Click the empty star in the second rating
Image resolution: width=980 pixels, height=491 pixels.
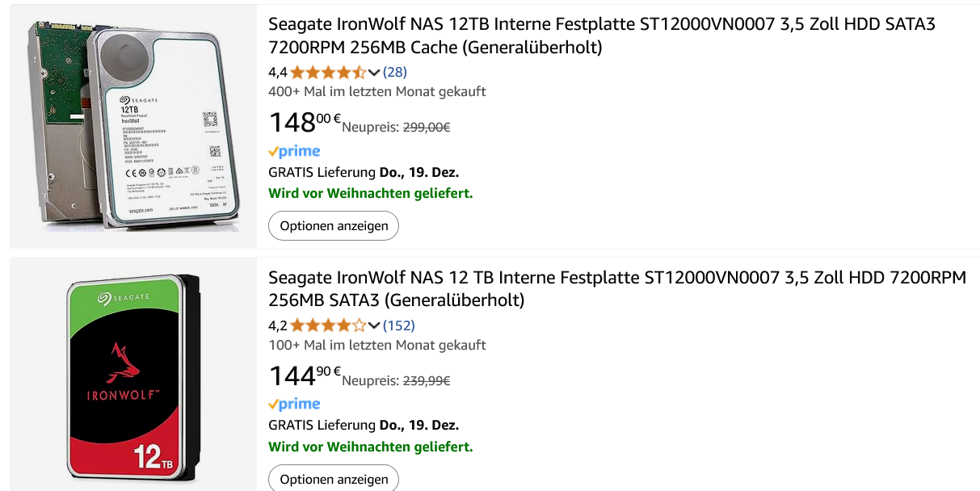pyautogui.click(x=360, y=325)
